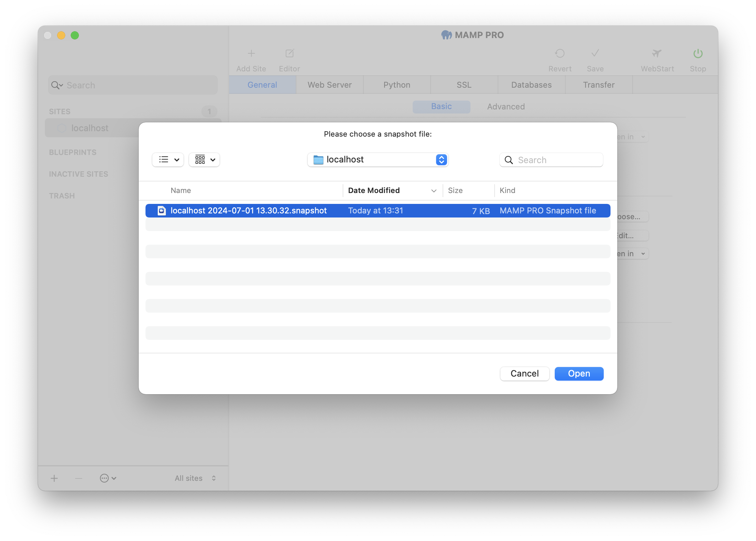Open the list view options dropdown
This screenshot has width=756, height=541.
pos(168,160)
